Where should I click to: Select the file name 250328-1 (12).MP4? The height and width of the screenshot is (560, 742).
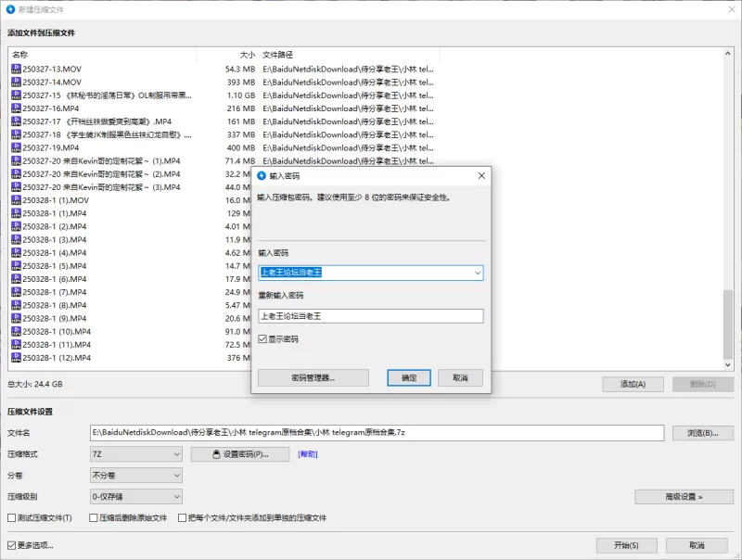[x=57, y=358]
